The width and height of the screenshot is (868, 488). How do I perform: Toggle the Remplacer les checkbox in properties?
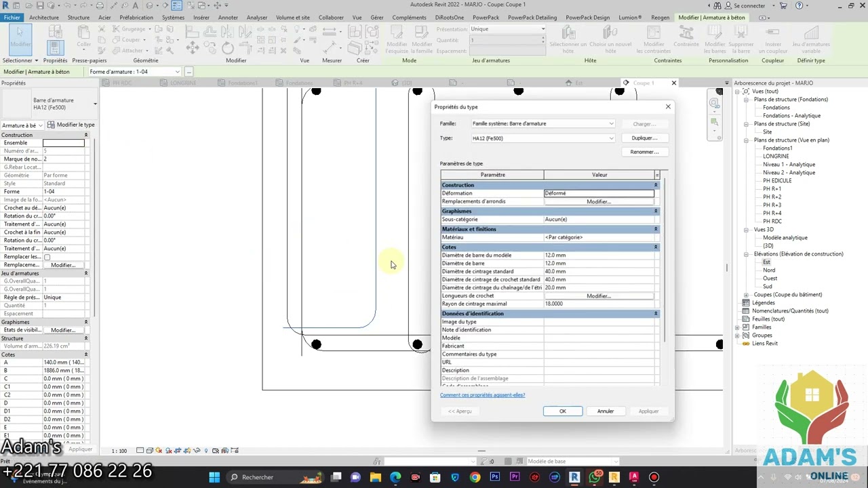click(x=47, y=257)
